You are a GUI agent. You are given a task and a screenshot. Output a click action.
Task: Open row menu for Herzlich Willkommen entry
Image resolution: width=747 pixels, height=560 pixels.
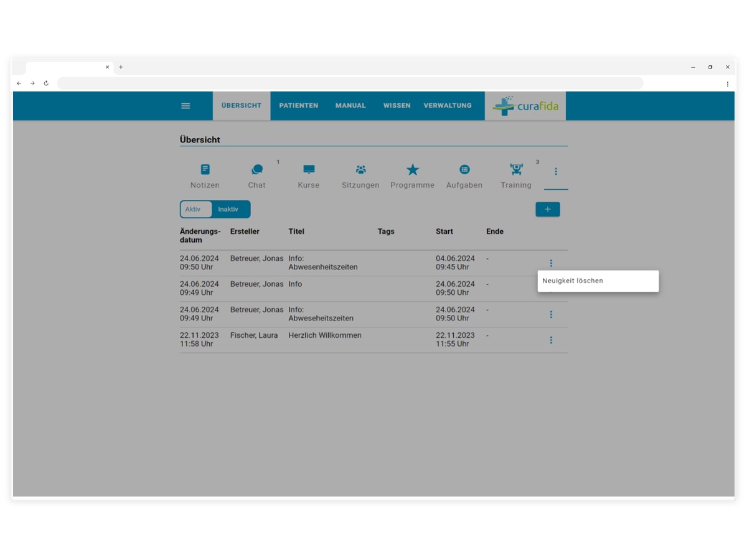click(551, 340)
